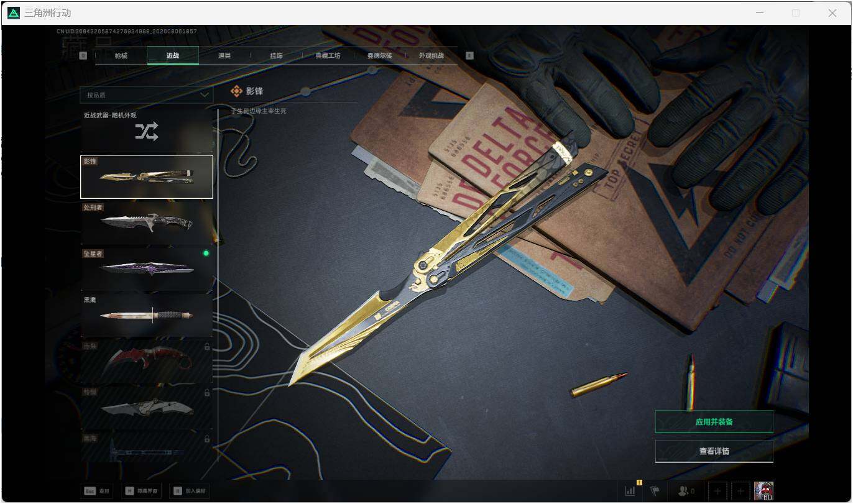The width and height of the screenshot is (853, 504).
Task: Open the 按品质 sort dropdown
Action: 146,95
